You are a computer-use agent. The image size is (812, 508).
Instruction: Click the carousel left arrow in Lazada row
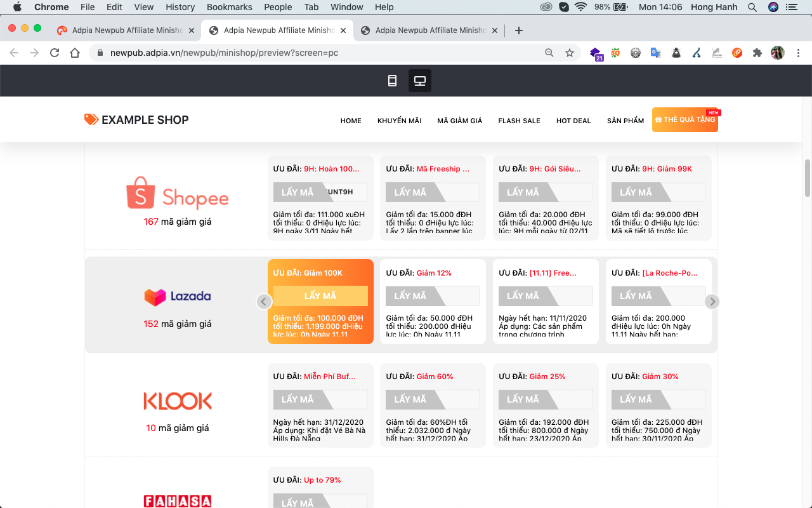coord(265,302)
